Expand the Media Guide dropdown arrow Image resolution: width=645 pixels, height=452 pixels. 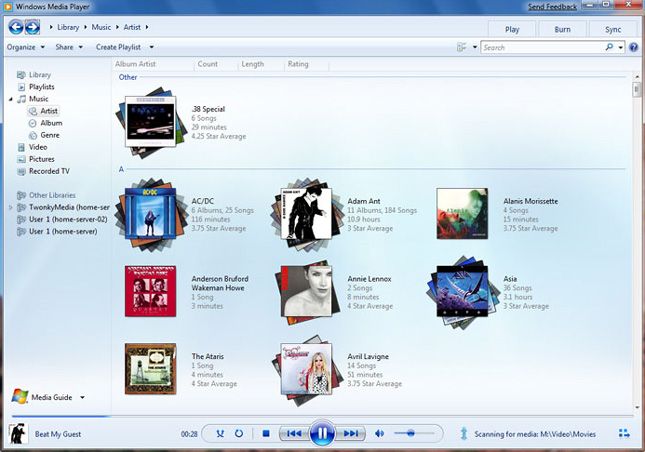(82, 397)
